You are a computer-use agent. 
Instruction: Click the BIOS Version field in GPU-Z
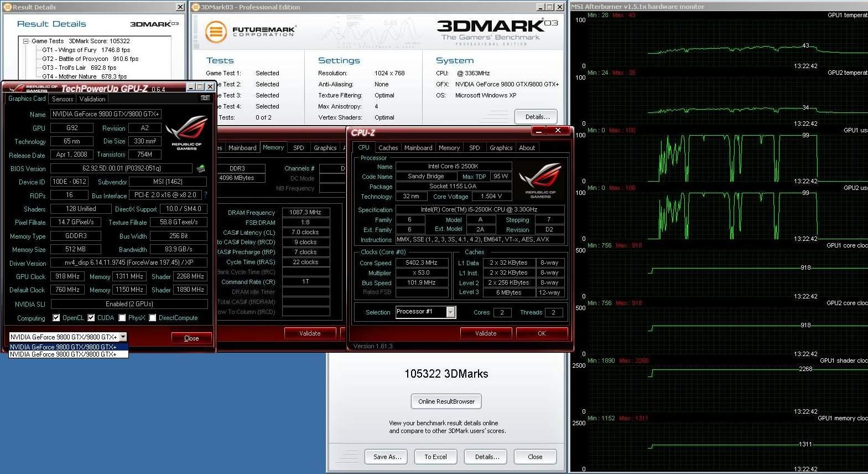click(121, 168)
